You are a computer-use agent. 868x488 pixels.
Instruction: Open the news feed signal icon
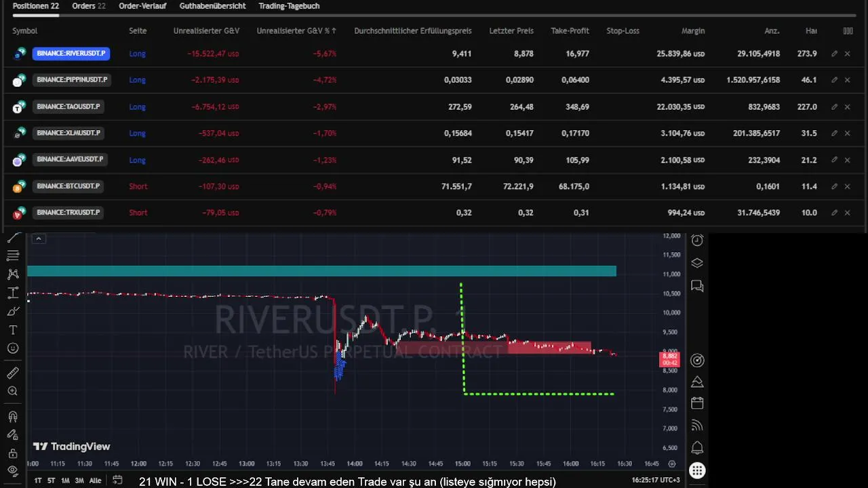point(697,426)
